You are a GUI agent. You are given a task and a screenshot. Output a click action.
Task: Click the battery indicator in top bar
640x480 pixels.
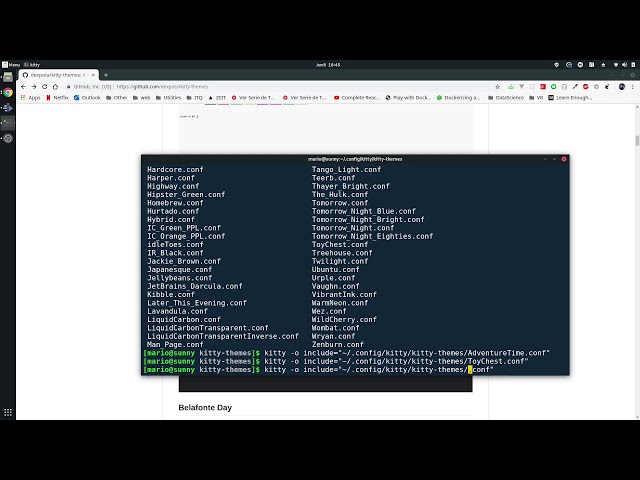633,64
